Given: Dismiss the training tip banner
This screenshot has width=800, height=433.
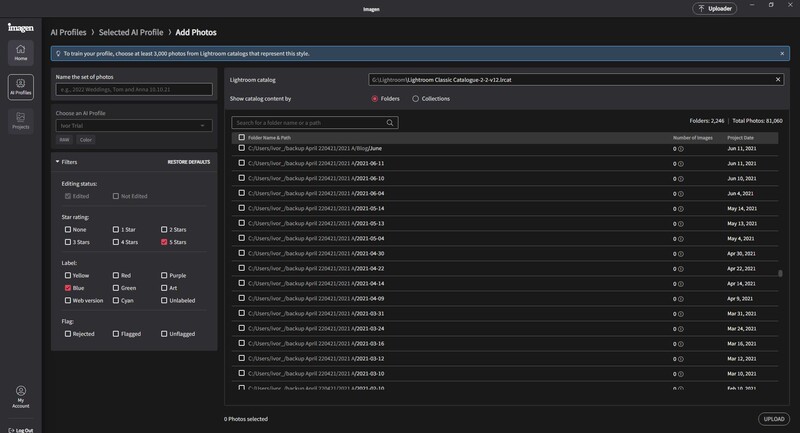Looking at the screenshot, I should [782, 54].
